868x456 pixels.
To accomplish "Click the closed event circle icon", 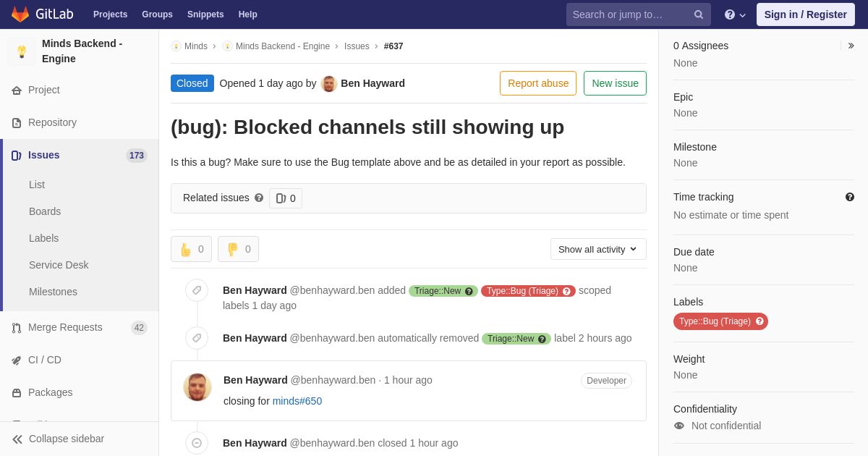I will pos(197,443).
